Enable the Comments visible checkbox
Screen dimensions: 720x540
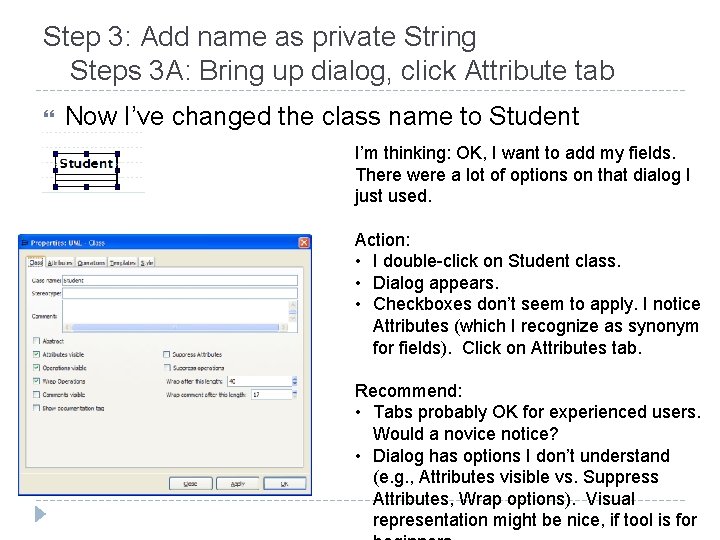pos(36,394)
